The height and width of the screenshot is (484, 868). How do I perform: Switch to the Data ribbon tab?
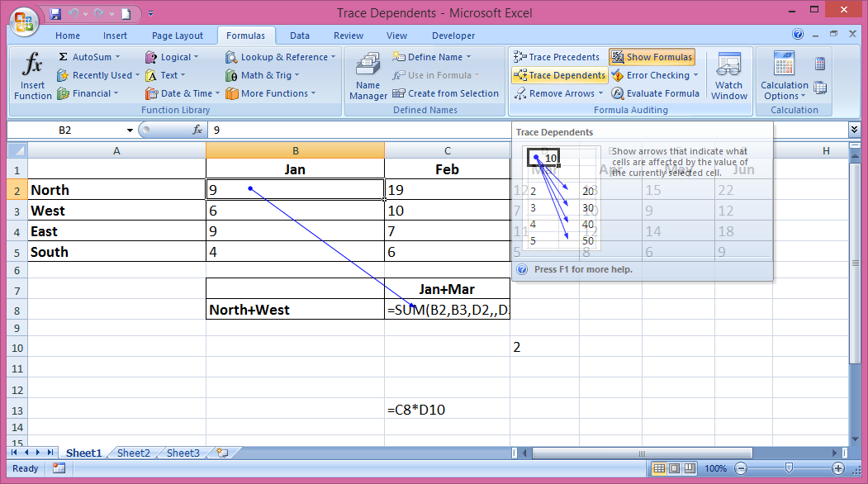[301, 36]
